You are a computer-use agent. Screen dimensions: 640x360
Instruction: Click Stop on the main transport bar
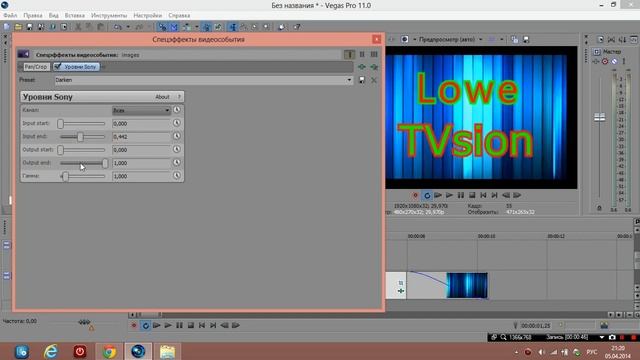pos(191,325)
